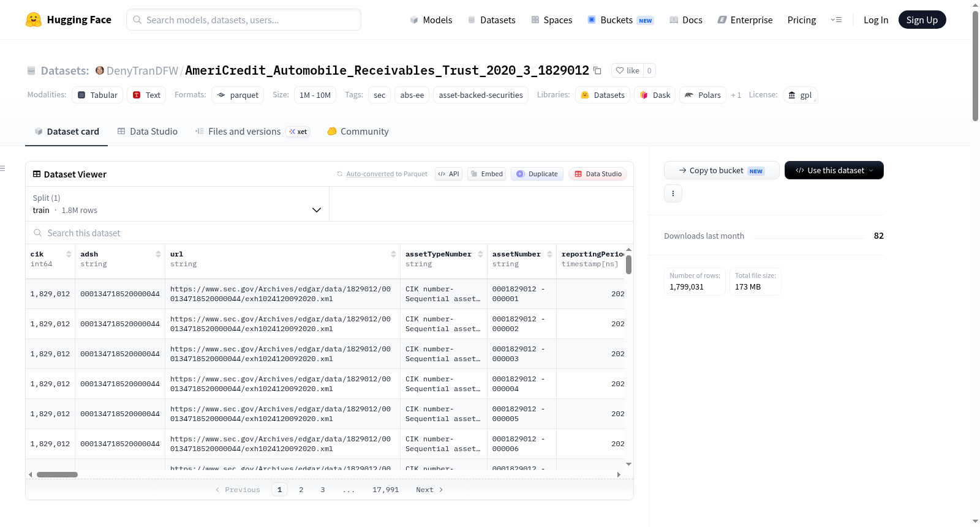Focus the Search this dataset field
Image resolution: width=980 pixels, height=527 pixels.
click(x=330, y=233)
